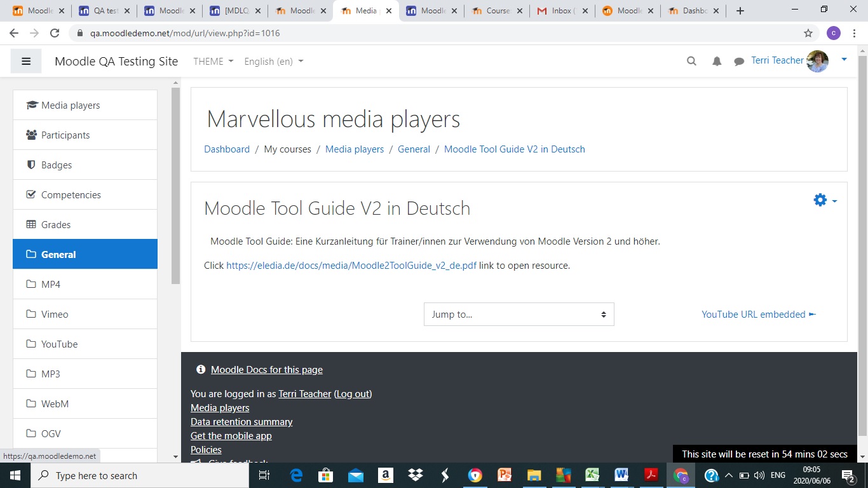868x488 pixels.
Task: Click Moodle Tool Guide V2 breadcrumb link
Action: click(x=515, y=149)
